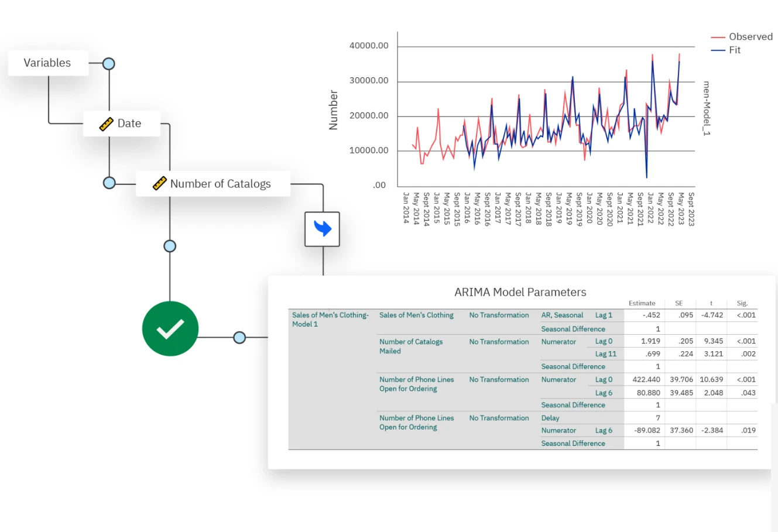Click the estimate value 422.440
Image resolution: width=778 pixels, height=532 pixels.
[x=646, y=379]
